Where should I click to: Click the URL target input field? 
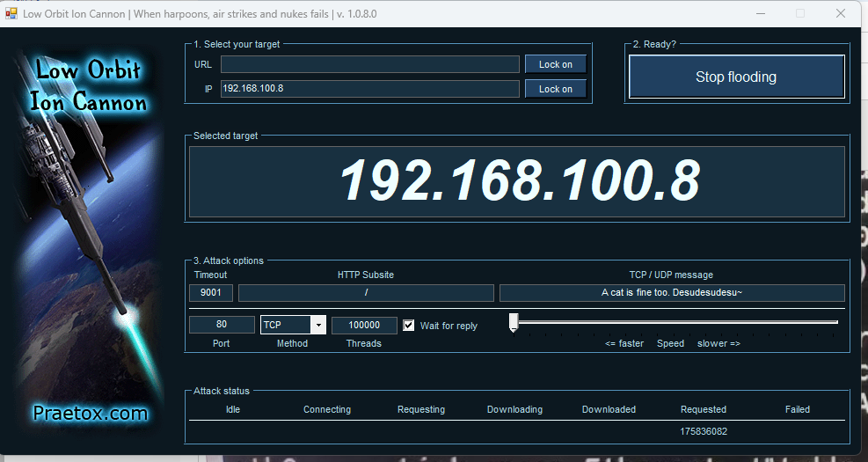coord(369,64)
